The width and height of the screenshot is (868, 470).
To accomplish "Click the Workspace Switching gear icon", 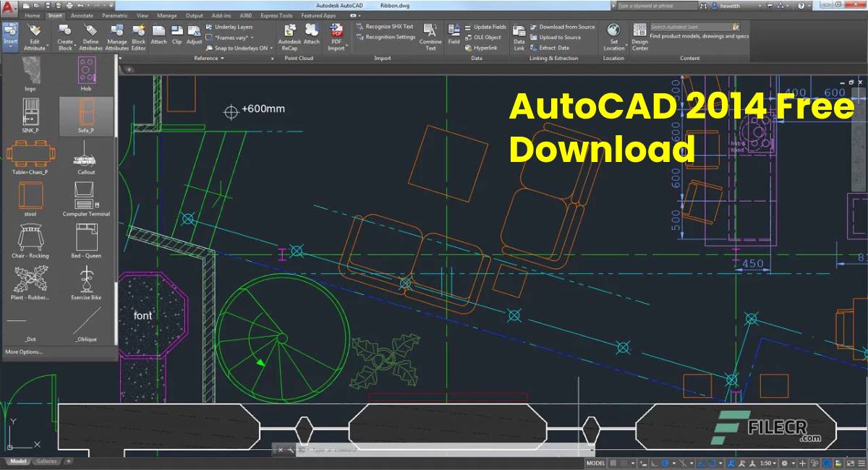I will click(784, 463).
